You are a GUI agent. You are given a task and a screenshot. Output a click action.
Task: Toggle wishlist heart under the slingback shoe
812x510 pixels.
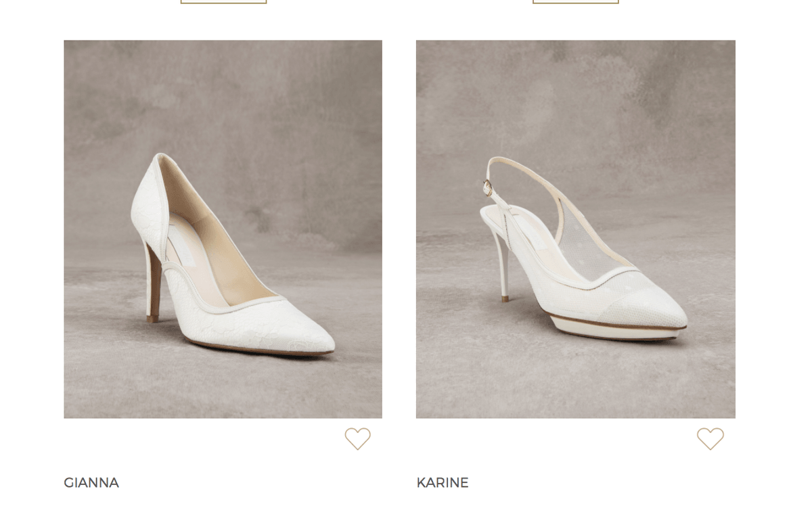click(710, 439)
